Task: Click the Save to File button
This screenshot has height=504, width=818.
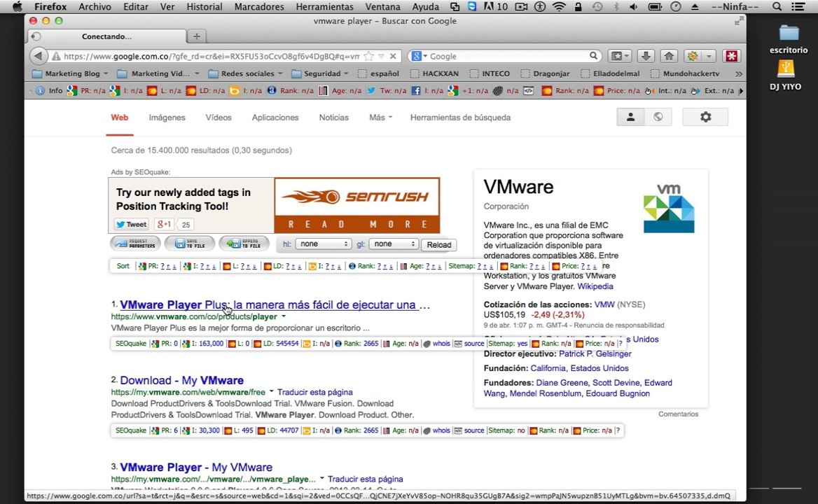Action: click(189, 244)
